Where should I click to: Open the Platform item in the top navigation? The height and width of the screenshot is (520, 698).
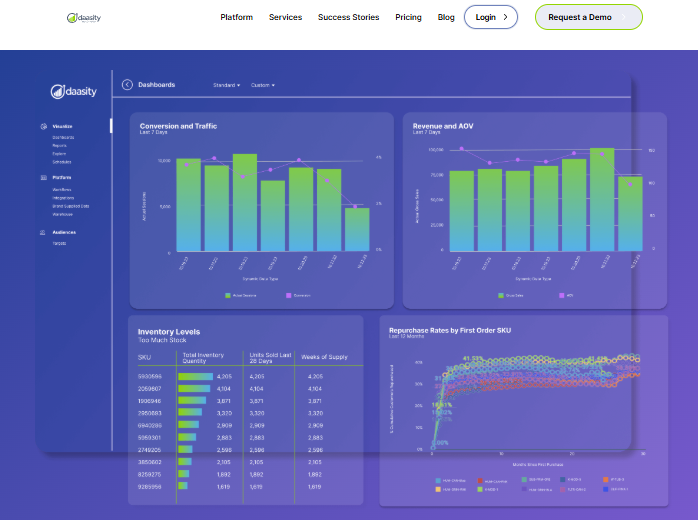click(x=236, y=17)
